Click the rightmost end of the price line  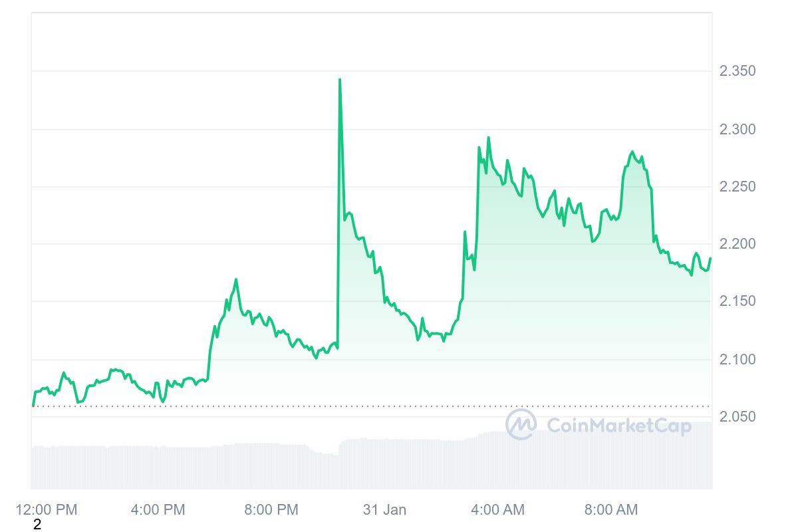tap(710, 258)
